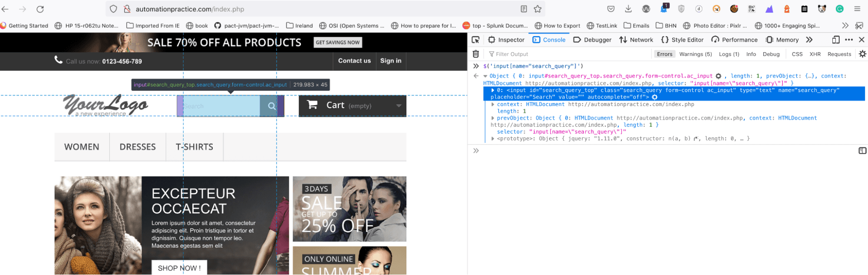
Task: Toggle the Errors filter in console
Action: 664,54
